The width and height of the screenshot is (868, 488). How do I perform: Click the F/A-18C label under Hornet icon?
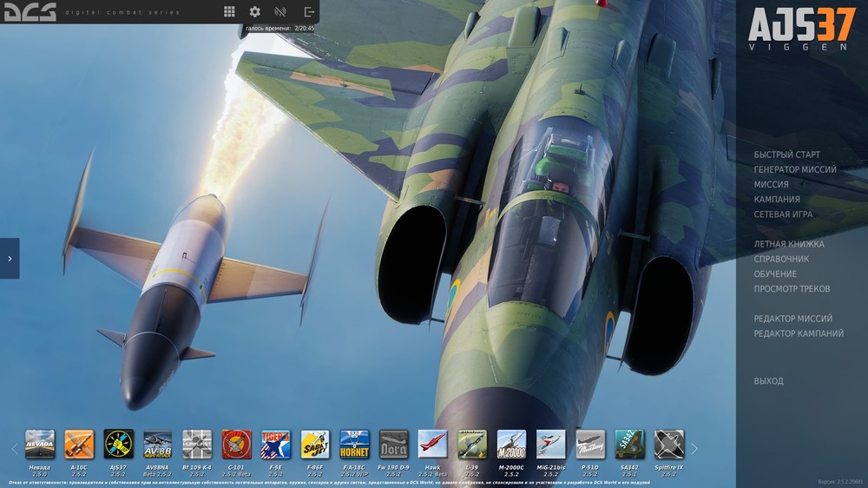(354, 467)
